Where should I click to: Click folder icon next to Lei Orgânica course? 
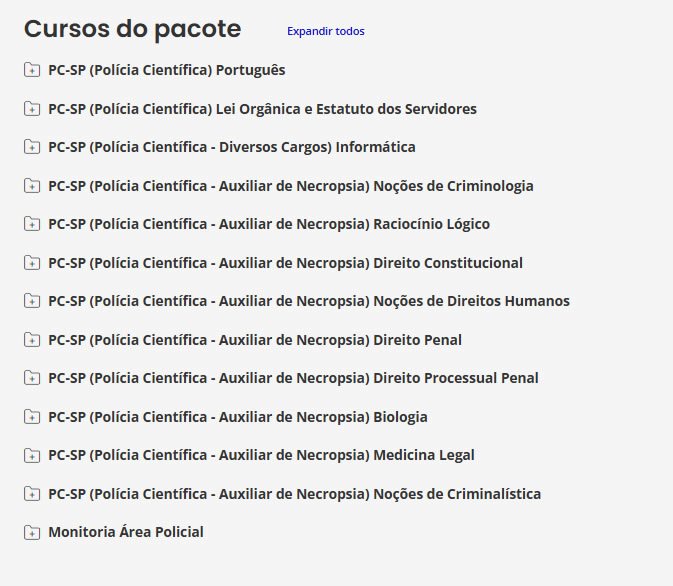point(32,109)
